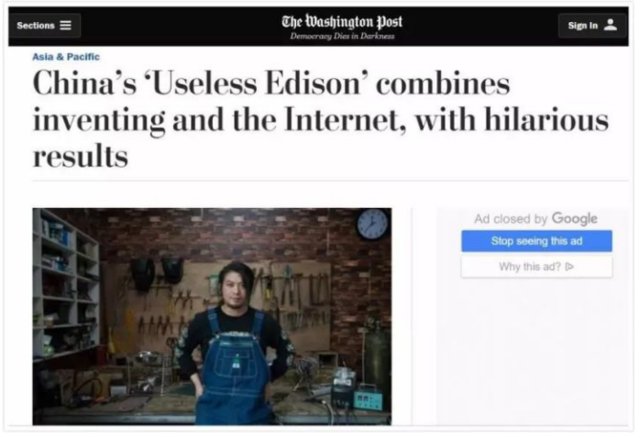The height and width of the screenshot is (438, 640).
Task: Click the wall clock in article photo
Action: click(x=372, y=224)
